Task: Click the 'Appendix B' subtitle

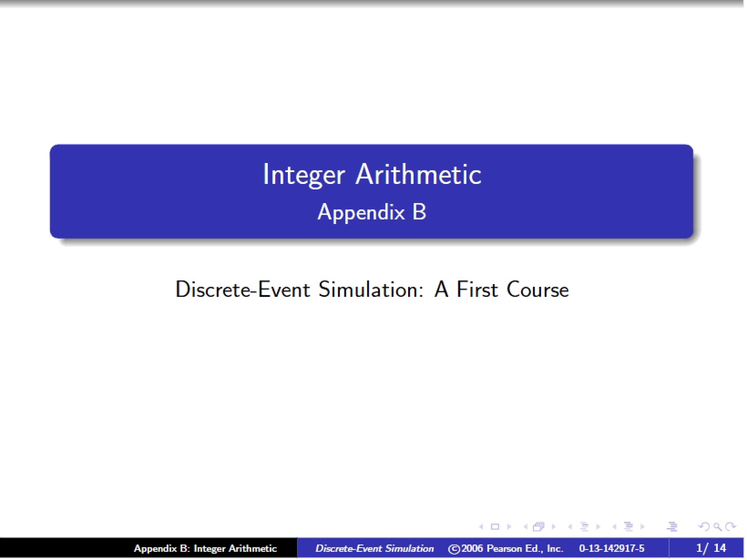Action: (373, 213)
